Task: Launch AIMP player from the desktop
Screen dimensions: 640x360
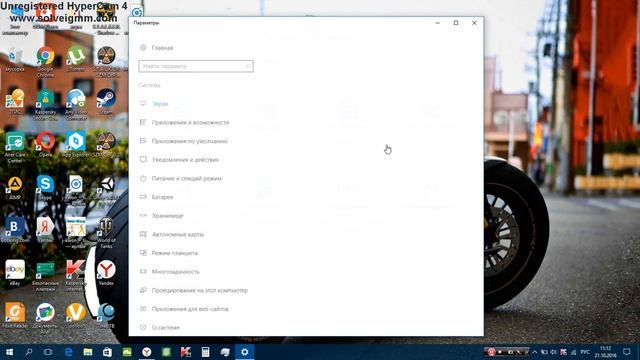Action: 15,188
